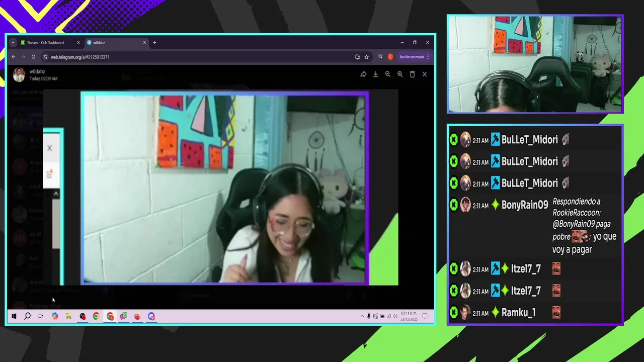The width and height of the screenshot is (644, 362).
Task: Open the Chrome profile avatar
Action: 390,57
